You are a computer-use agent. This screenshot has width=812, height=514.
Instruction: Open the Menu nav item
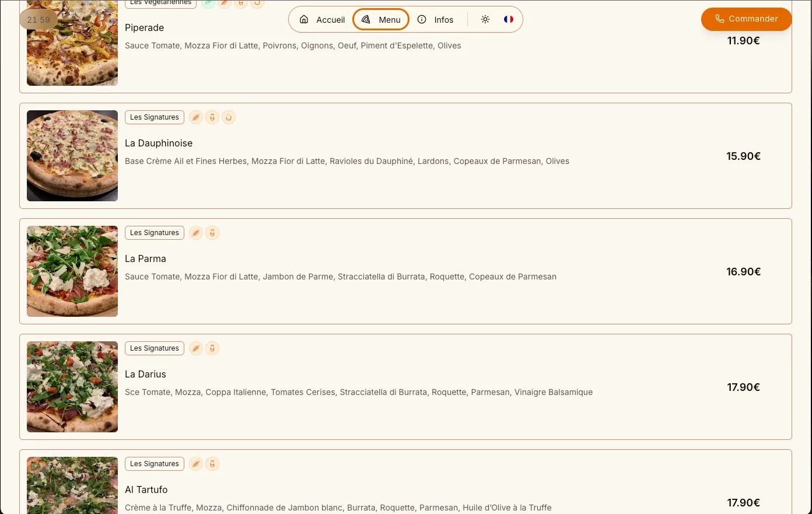(x=381, y=20)
